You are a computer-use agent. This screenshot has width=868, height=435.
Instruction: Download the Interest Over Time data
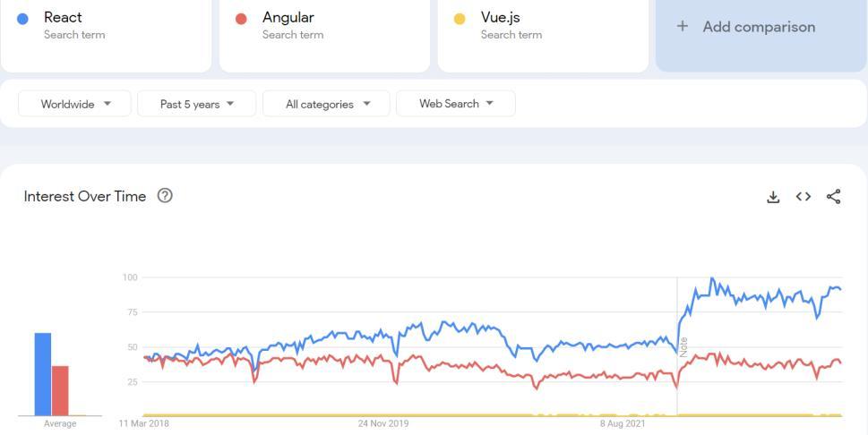point(773,197)
